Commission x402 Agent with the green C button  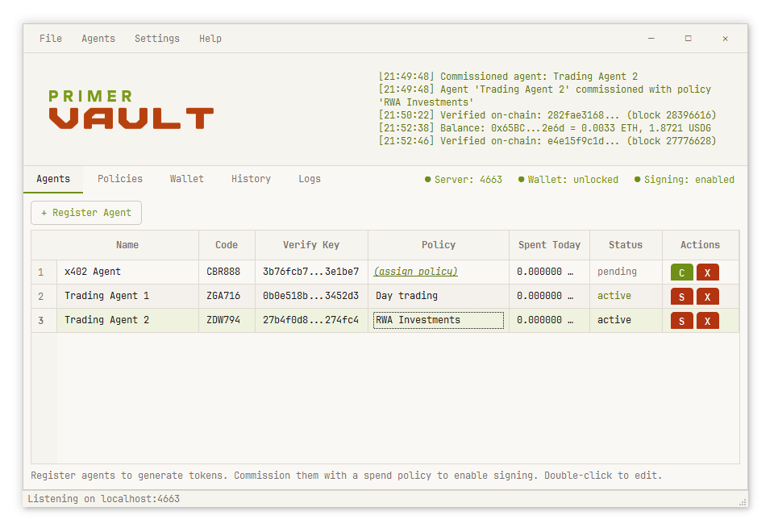tap(682, 272)
